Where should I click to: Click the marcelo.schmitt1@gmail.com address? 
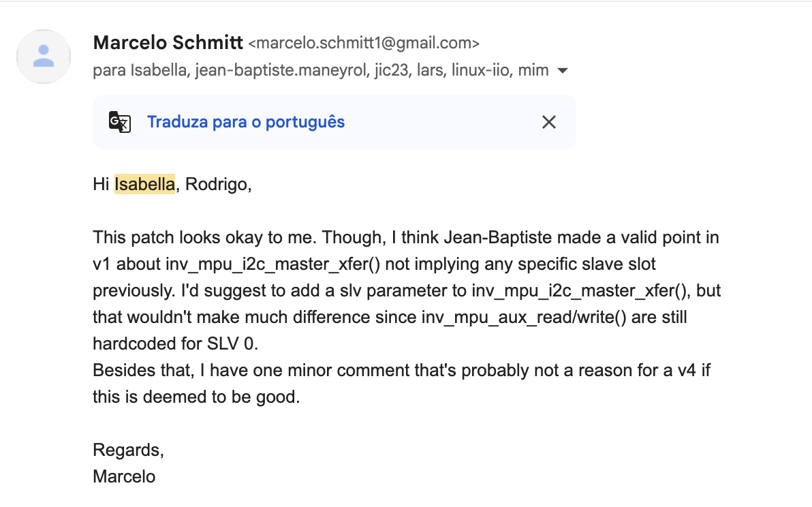click(364, 43)
